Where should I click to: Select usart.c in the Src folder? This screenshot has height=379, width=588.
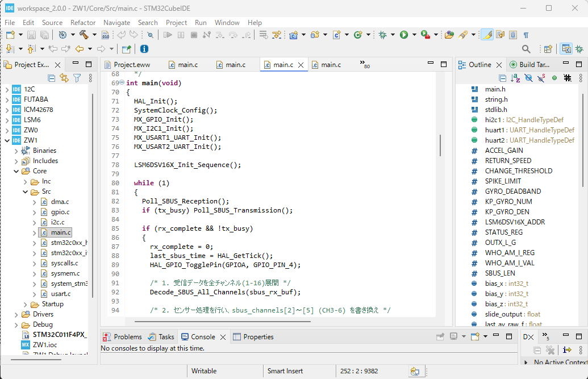click(61, 294)
